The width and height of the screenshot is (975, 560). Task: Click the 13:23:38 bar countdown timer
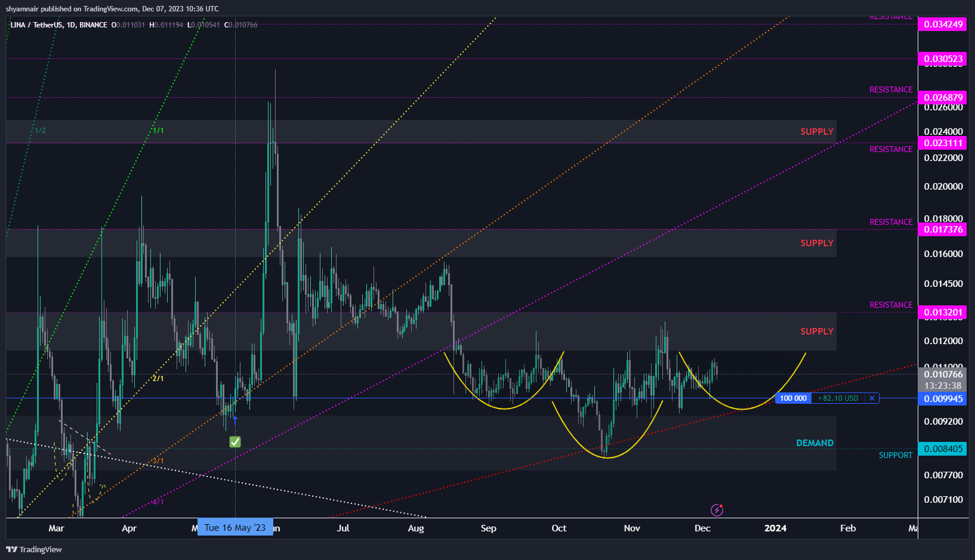tap(943, 386)
